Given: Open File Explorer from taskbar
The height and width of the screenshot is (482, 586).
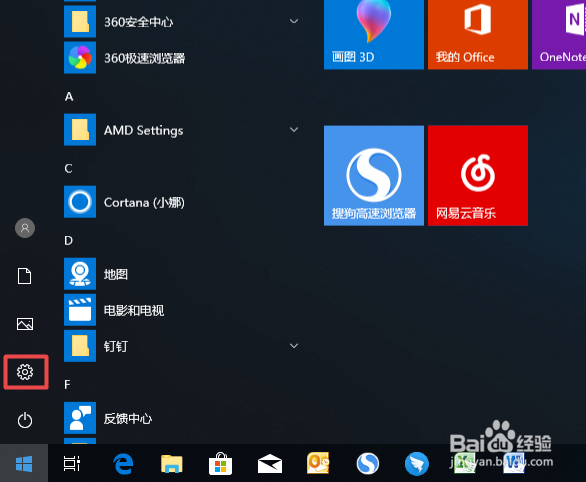Looking at the screenshot, I should [x=172, y=463].
